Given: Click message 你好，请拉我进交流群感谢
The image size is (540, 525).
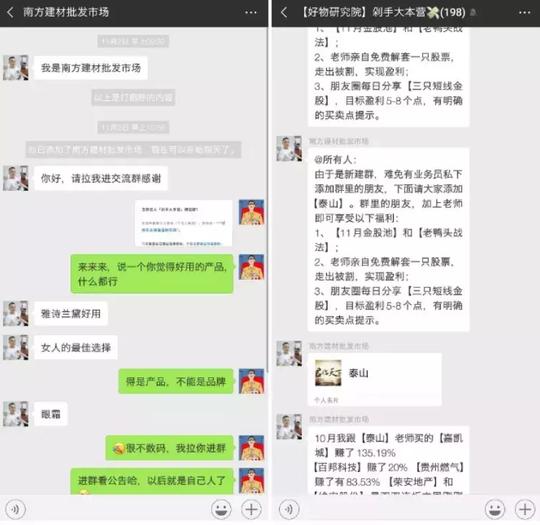Looking at the screenshot, I should pyautogui.click(x=101, y=178).
